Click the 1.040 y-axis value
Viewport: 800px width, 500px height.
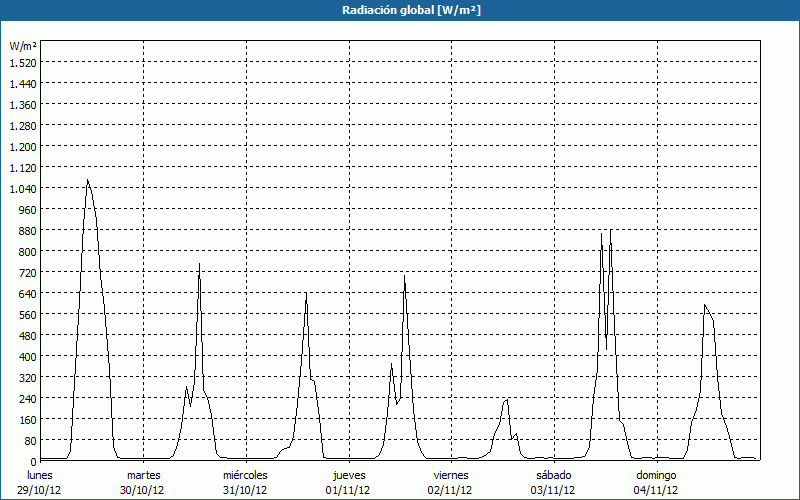pos(23,189)
